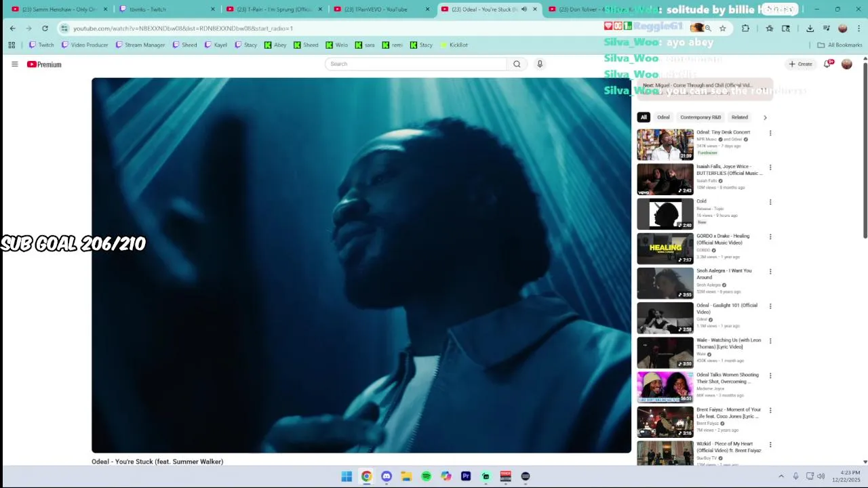Open the Create menu button
The width and height of the screenshot is (868, 488).
[801, 64]
